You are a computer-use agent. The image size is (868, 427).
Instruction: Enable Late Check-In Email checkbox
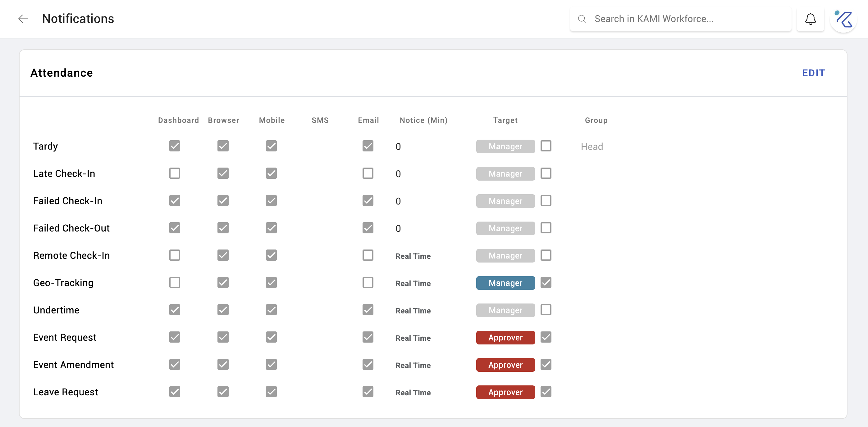coord(368,173)
